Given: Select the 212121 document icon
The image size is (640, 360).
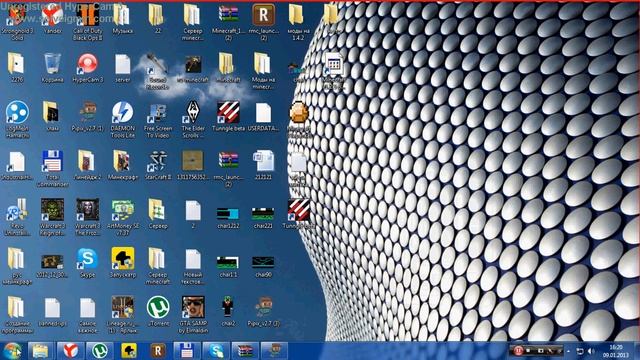Looking at the screenshot, I should point(263,165).
